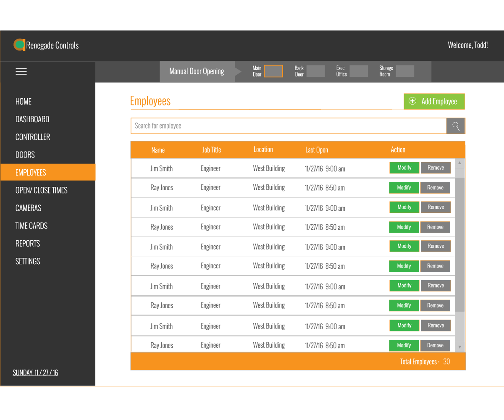The width and height of the screenshot is (504, 420).
Task: Toggle the Storage Room door
Action: point(405,71)
